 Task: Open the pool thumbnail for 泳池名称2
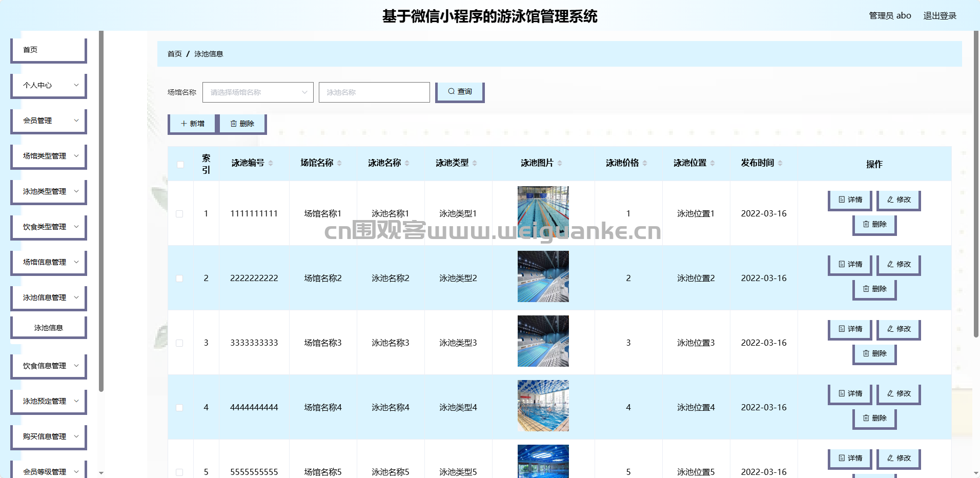[x=543, y=276]
